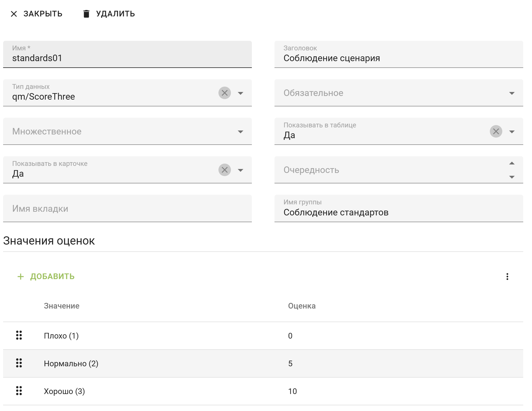532x411 pixels.
Task: Open the Множественное dropdown
Action: pos(240,132)
